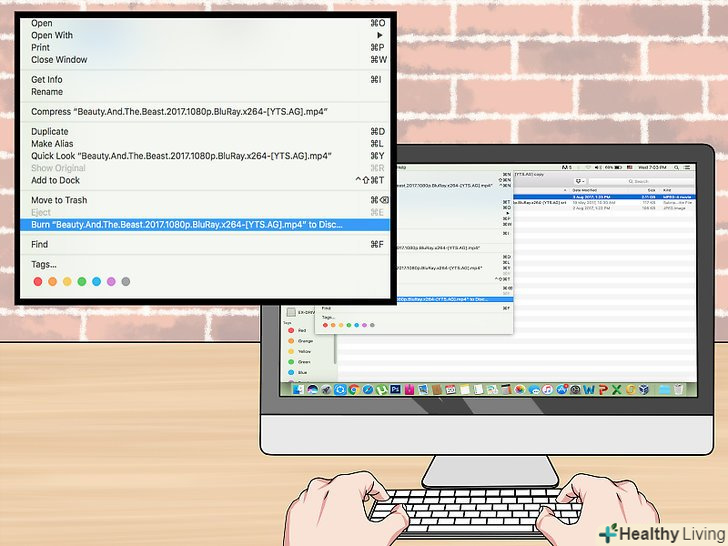This screenshot has height=546, width=728.
Task: Open VirtualBox cube icon in Dock
Action: coord(644,390)
